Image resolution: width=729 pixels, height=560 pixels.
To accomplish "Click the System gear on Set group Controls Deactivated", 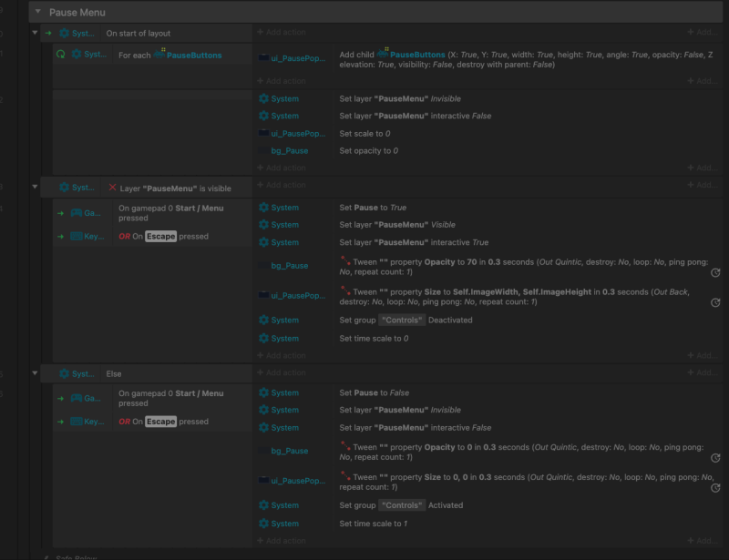I will (263, 320).
